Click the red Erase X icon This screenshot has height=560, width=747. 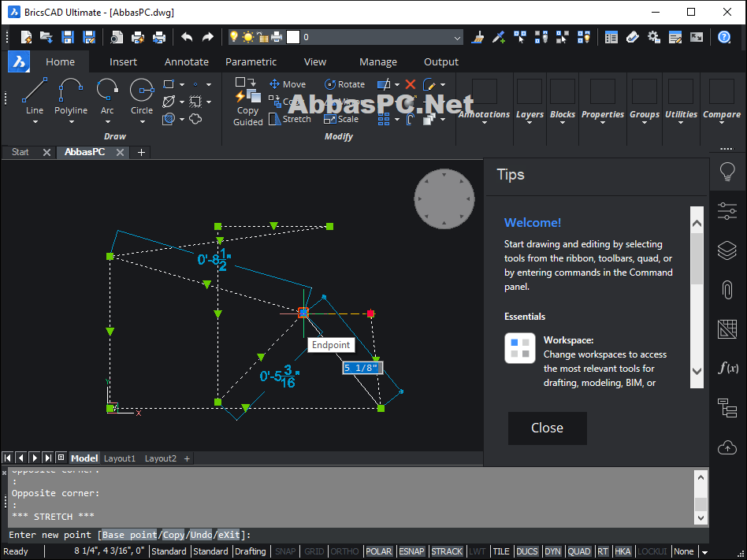[411, 84]
